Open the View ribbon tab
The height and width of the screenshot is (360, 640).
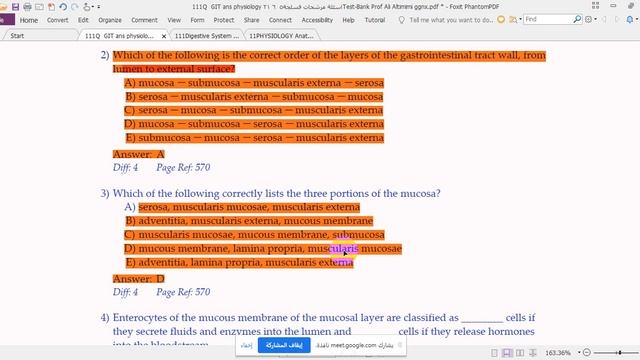(x=174, y=20)
